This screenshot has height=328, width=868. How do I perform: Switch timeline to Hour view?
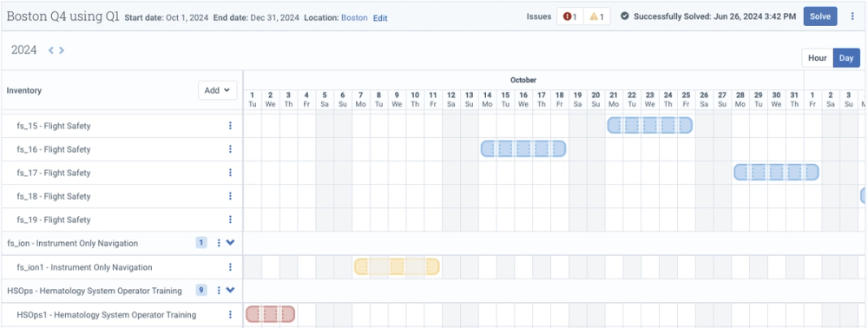pyautogui.click(x=817, y=58)
